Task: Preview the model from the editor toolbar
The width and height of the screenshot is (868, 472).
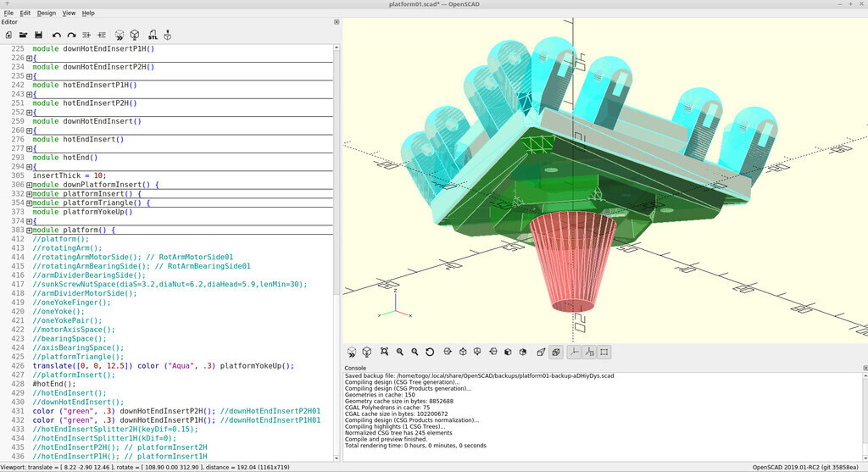Action: click(120, 35)
